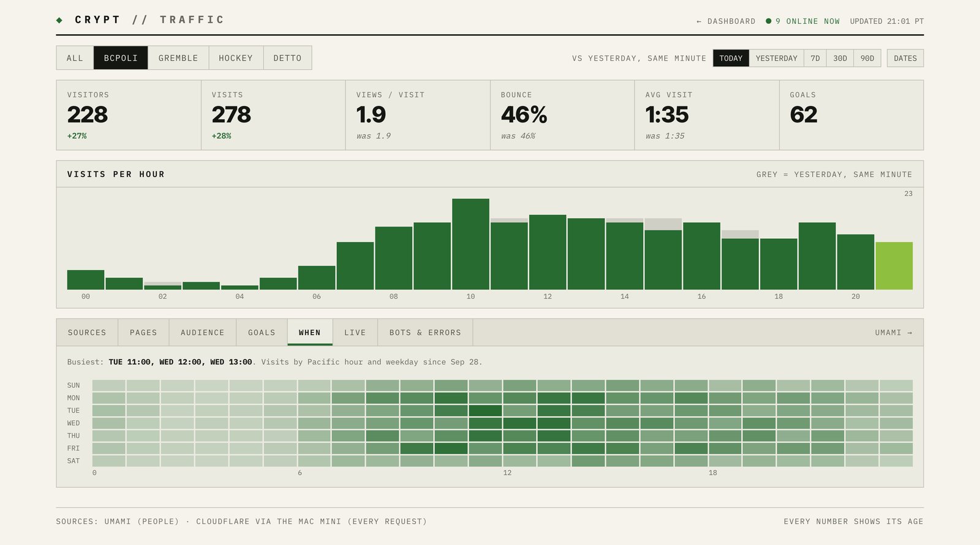Open the LIVE tab
Viewport: 980px width, 545px height.
[x=355, y=333]
